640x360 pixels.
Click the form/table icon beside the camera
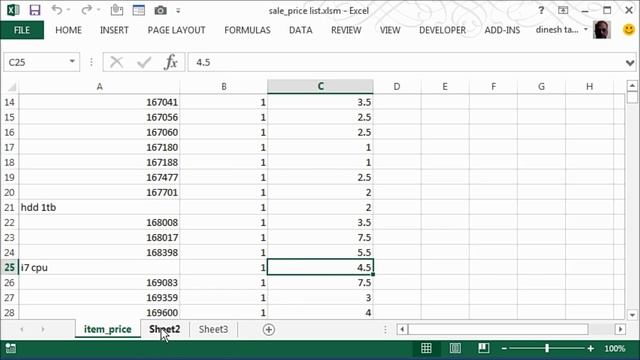[x=139, y=10]
